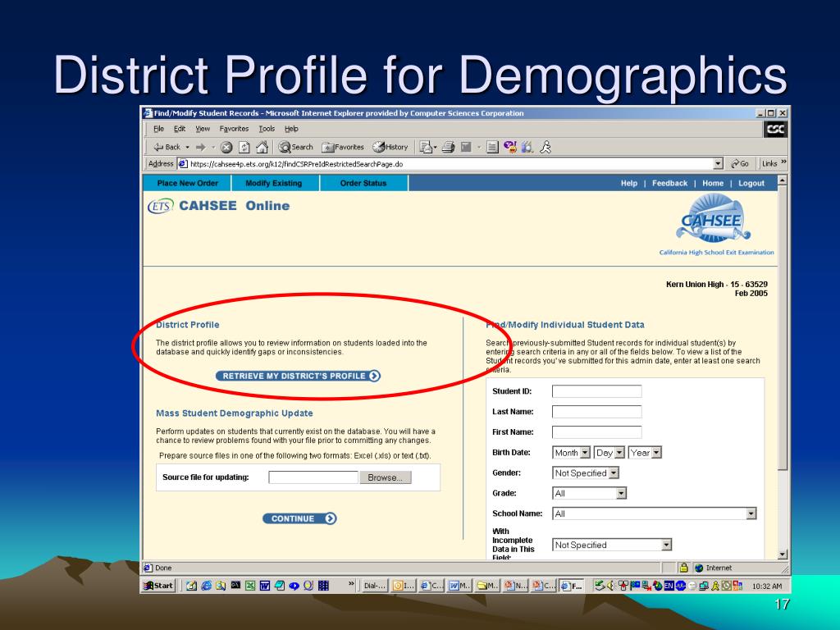This screenshot has width=840, height=630.
Task: Open the File menu
Action: [x=158, y=129]
